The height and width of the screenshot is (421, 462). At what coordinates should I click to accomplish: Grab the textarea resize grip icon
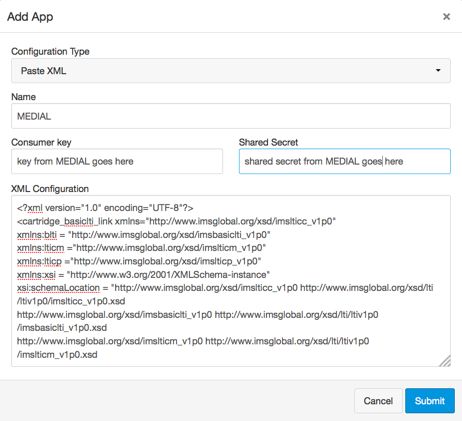click(445, 361)
